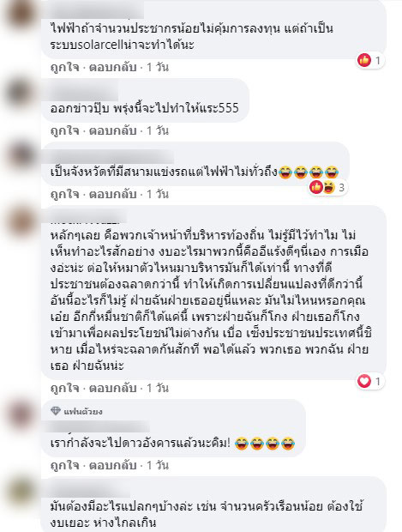Viewport: 402px width, 532px height.
Task: Reply to the race track province comment
Action: 112,194
